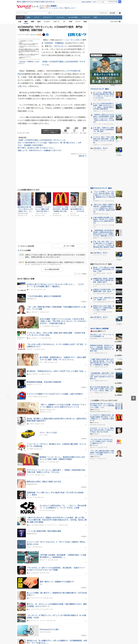
Task: Open ranking item 小沢一郎氏 石破おろし
Action: pyautogui.click(x=104, y=130)
